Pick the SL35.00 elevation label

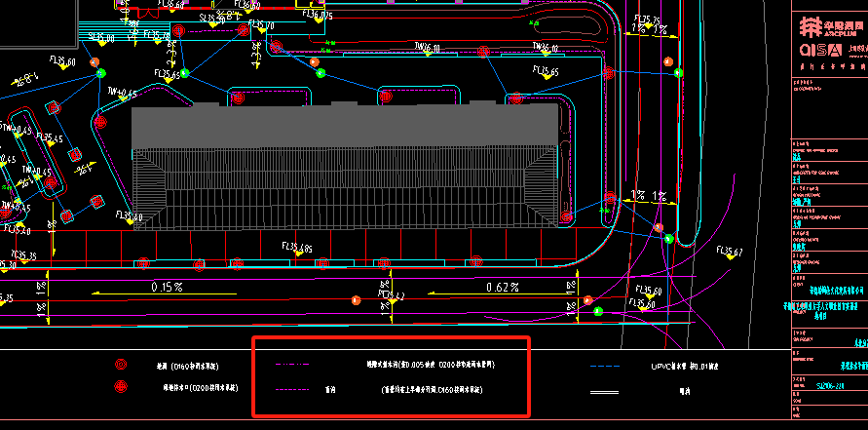[100, 38]
